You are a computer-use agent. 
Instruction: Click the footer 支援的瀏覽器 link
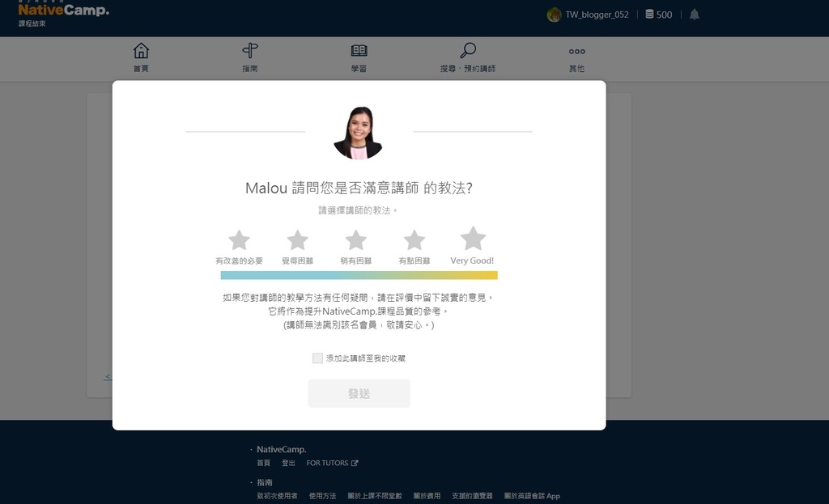coord(472,496)
